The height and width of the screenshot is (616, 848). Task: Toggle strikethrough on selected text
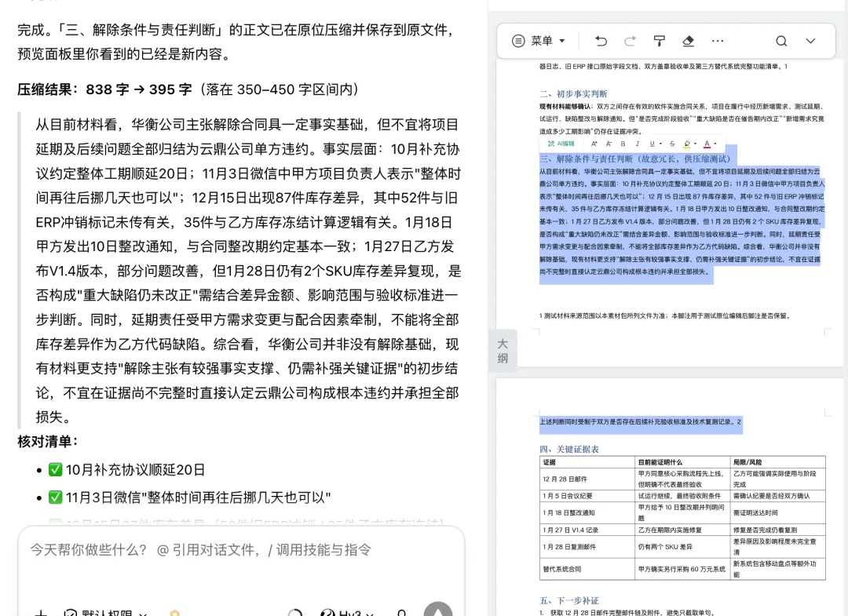click(672, 144)
